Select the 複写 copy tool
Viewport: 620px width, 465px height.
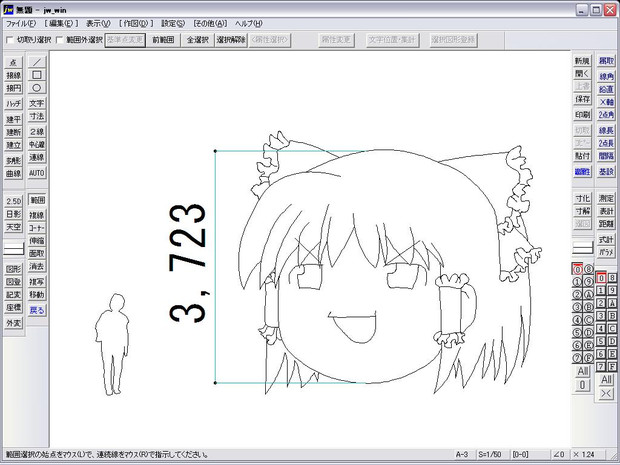[x=37, y=282]
